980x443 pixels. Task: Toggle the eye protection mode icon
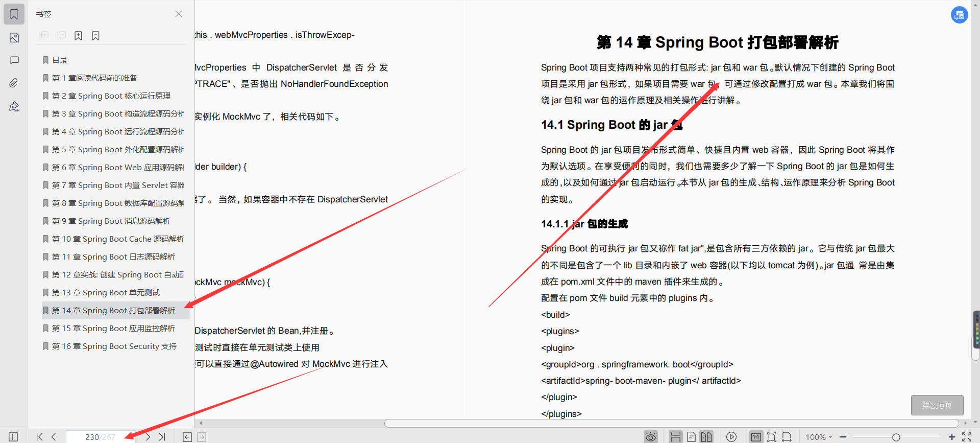651,437
